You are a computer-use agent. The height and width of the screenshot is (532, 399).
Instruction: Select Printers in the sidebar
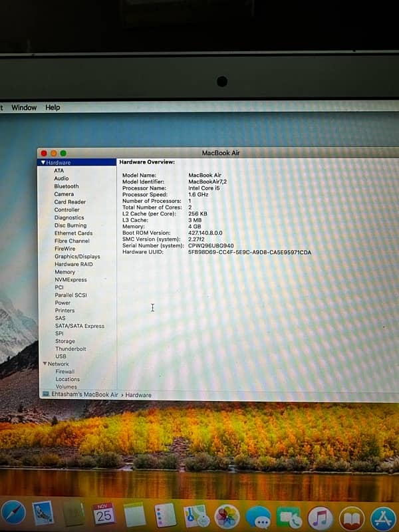[65, 311]
